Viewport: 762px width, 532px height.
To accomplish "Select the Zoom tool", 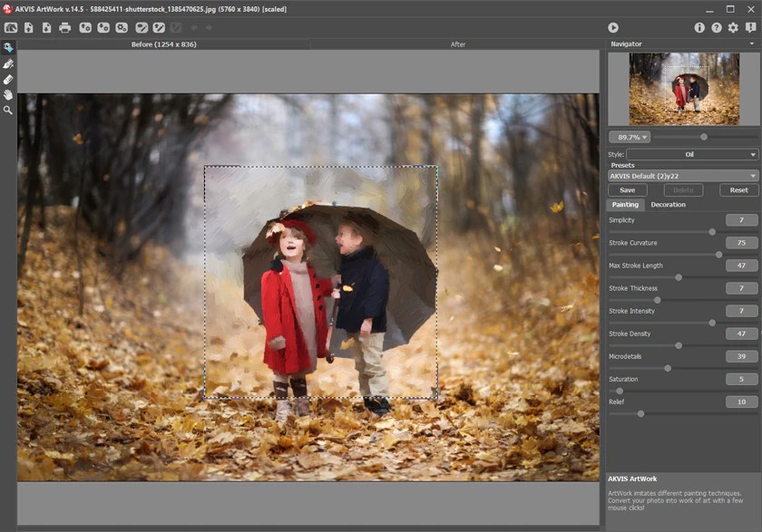I will click(x=10, y=110).
